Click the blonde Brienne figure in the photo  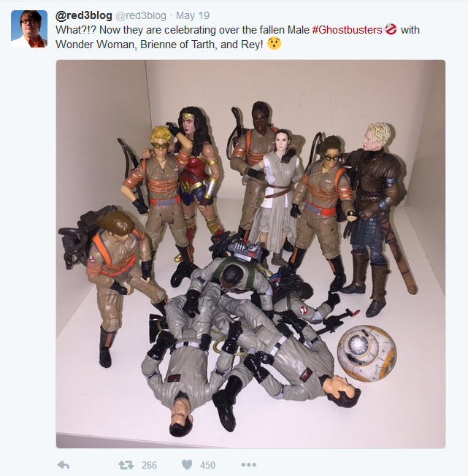click(375, 218)
